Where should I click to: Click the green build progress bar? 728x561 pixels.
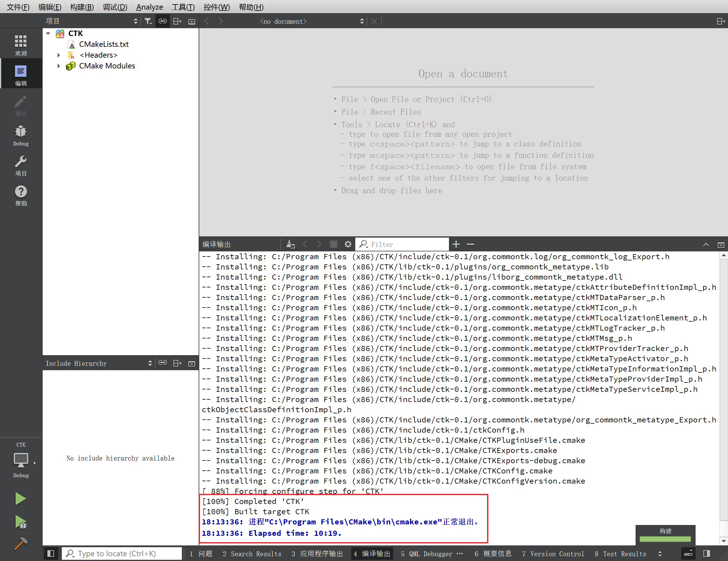tap(665, 539)
